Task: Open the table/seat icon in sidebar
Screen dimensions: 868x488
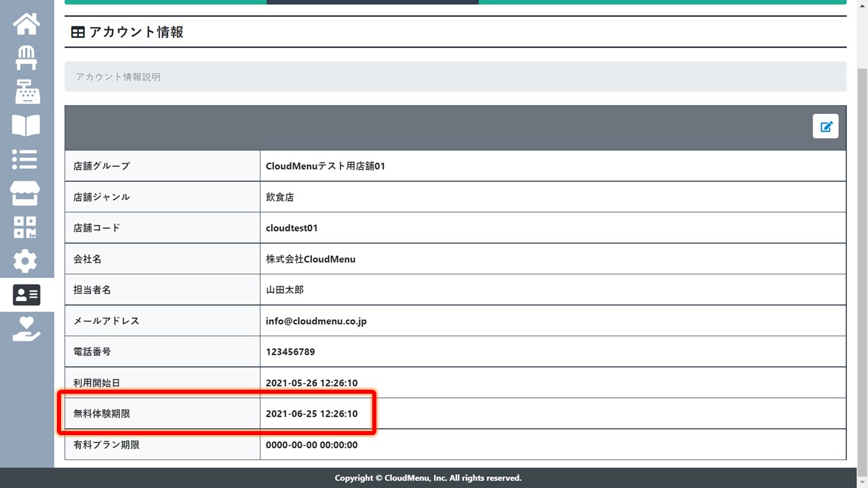Action: click(26, 58)
